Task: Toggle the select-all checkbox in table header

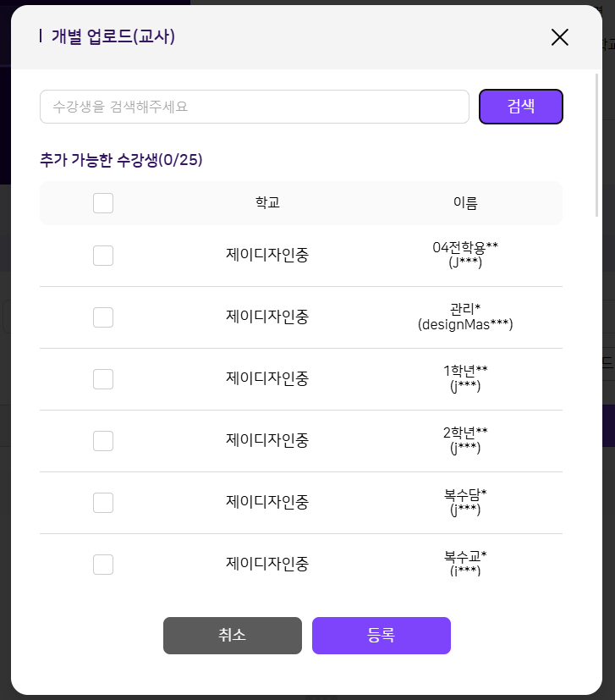Action: tap(103, 203)
